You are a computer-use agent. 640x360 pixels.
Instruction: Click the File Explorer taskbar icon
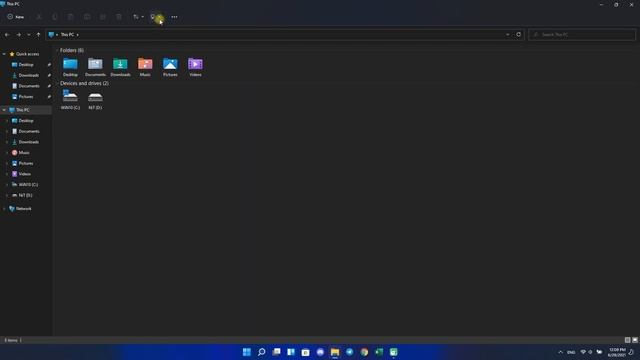335,352
